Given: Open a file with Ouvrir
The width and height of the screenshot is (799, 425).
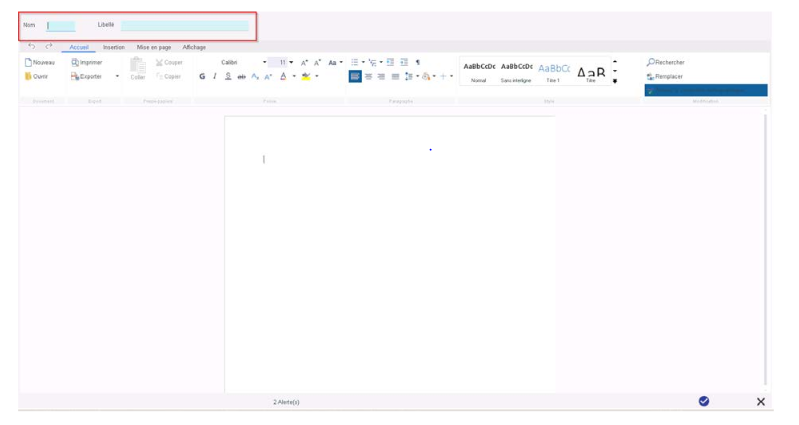Looking at the screenshot, I should (36, 76).
